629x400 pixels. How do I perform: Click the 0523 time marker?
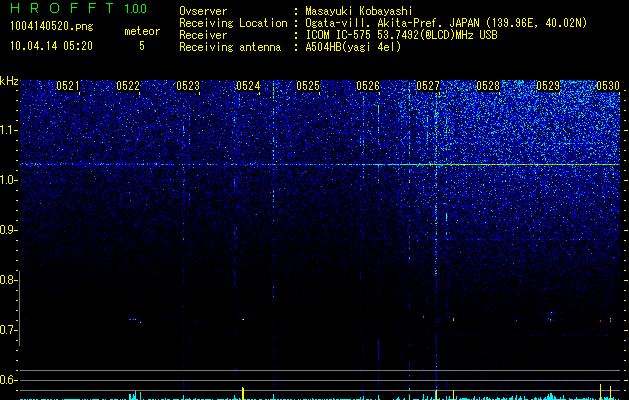point(188,86)
